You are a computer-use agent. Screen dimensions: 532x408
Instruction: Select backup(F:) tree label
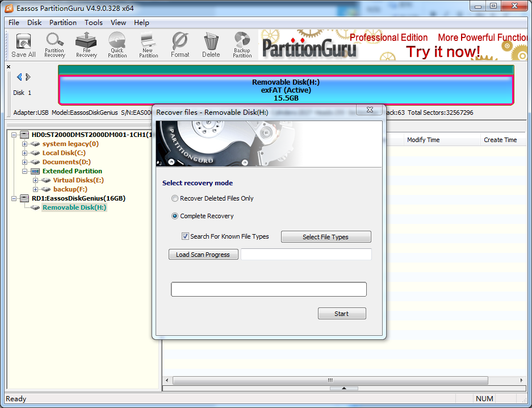pyautogui.click(x=70, y=189)
